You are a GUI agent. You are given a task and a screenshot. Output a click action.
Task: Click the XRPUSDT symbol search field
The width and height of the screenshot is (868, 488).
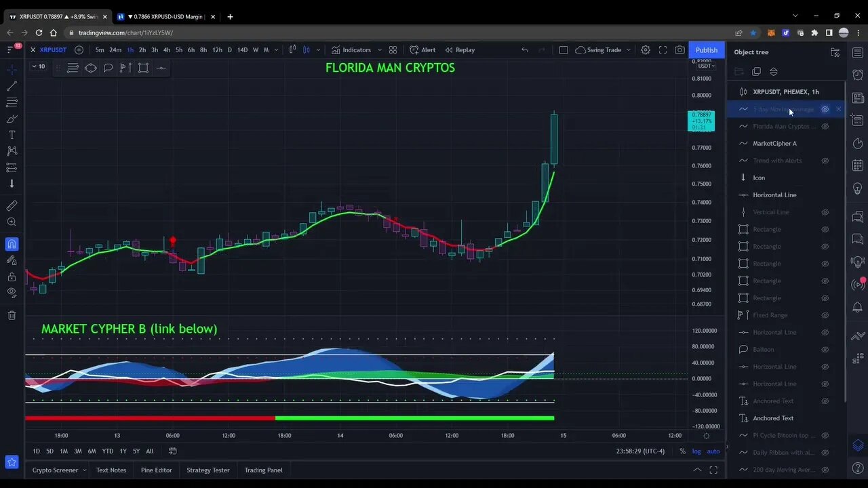click(x=53, y=49)
